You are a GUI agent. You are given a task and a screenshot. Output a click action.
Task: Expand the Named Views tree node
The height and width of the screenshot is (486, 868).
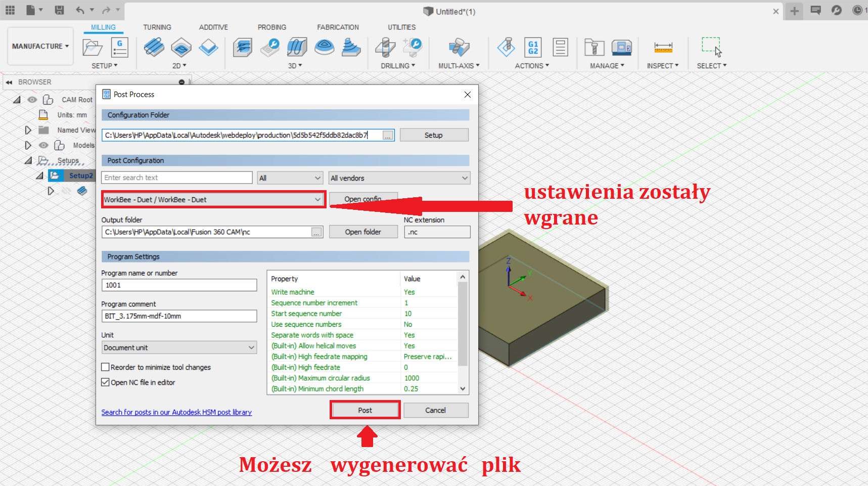pos(28,130)
